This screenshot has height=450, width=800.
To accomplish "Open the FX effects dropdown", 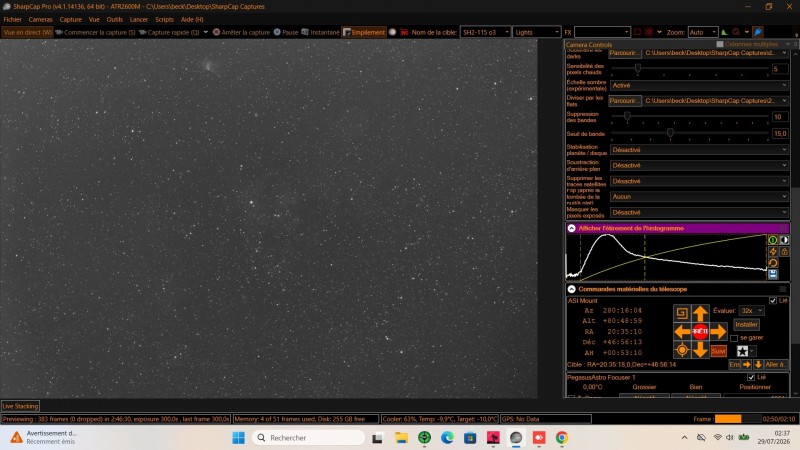I will pyautogui.click(x=602, y=32).
